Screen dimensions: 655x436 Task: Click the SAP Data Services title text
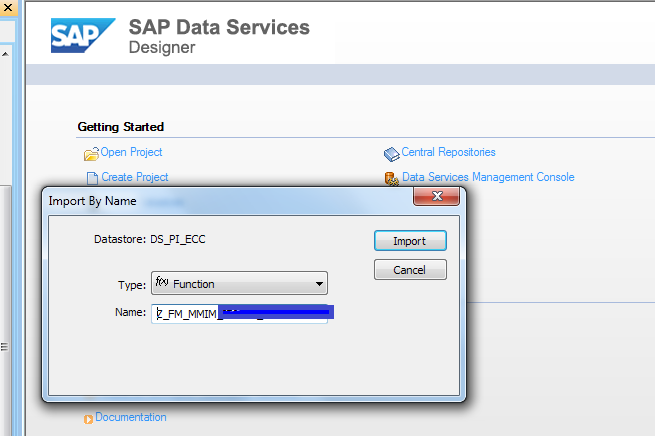point(219,27)
